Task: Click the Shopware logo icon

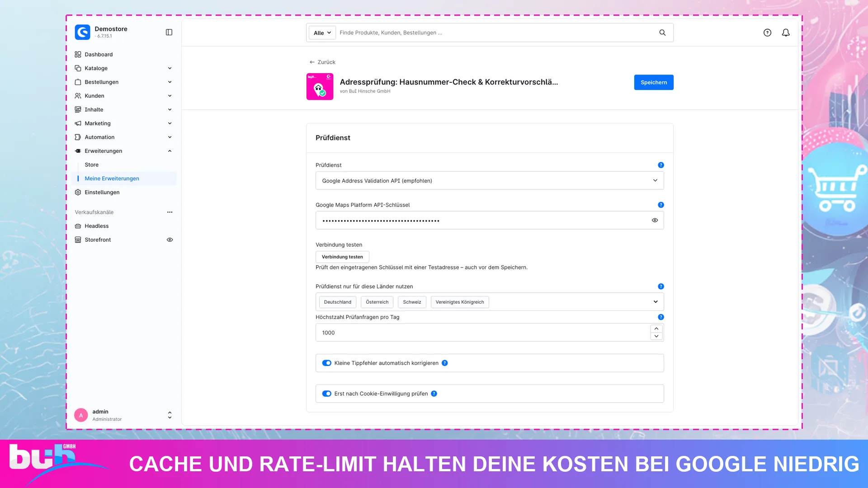Action: 82,32
